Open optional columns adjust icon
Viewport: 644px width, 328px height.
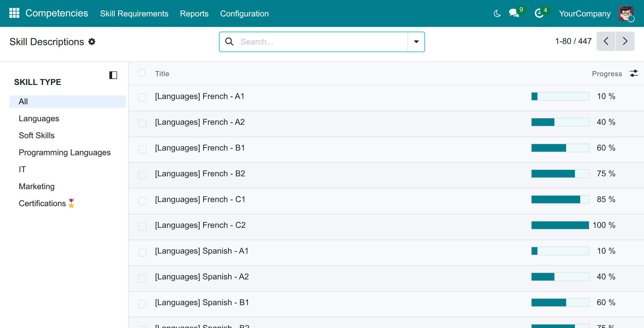[x=634, y=73]
